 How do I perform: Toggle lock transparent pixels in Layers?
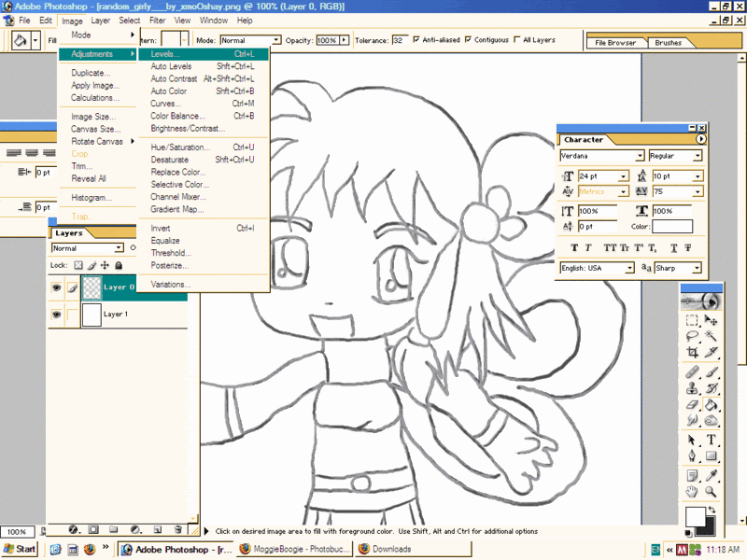tap(78, 265)
